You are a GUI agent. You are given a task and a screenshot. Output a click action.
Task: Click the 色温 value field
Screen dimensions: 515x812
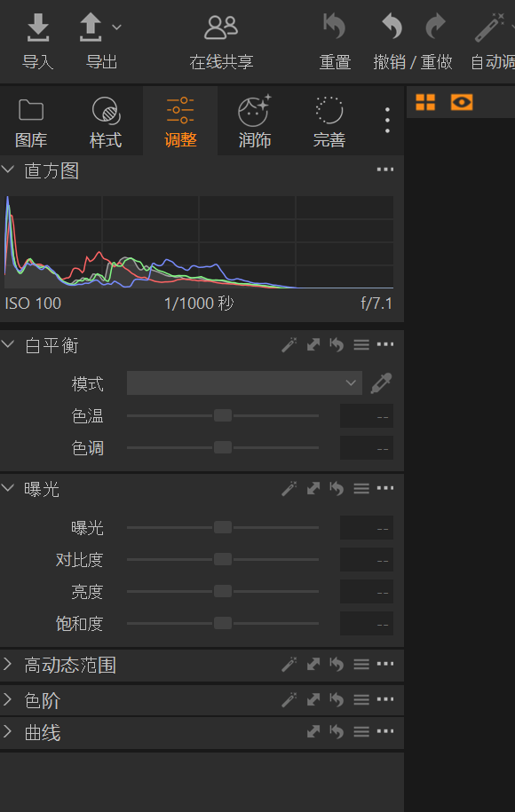click(367, 416)
